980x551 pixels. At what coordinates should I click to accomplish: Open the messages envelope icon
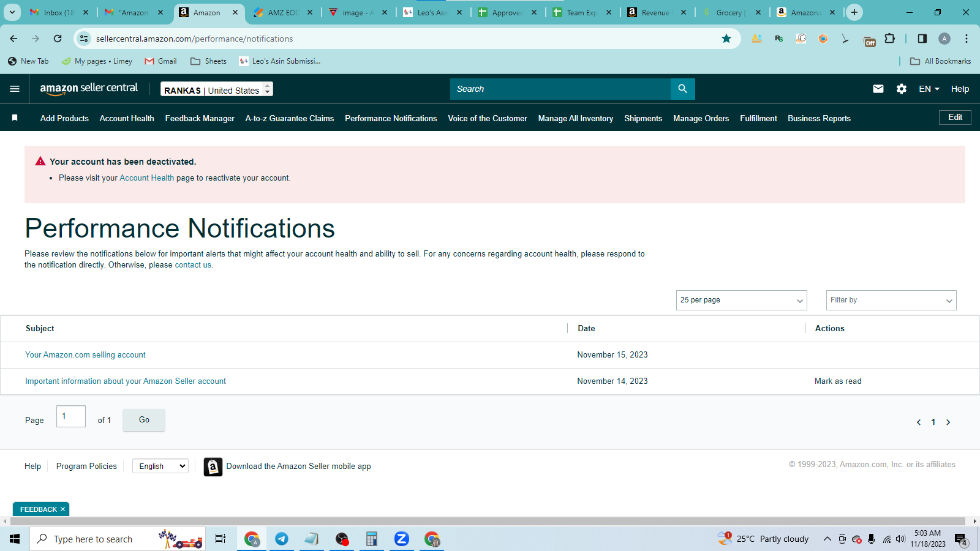click(878, 89)
